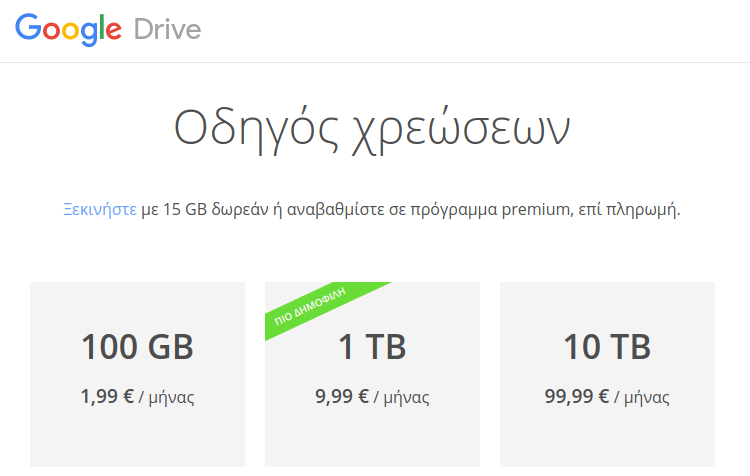The width and height of the screenshot is (750, 476).
Task: Click the header divider line below logo
Action: [x=375, y=62]
